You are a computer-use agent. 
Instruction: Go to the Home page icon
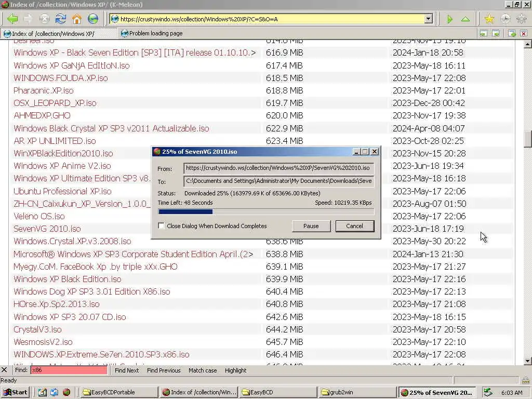pyautogui.click(x=77, y=19)
